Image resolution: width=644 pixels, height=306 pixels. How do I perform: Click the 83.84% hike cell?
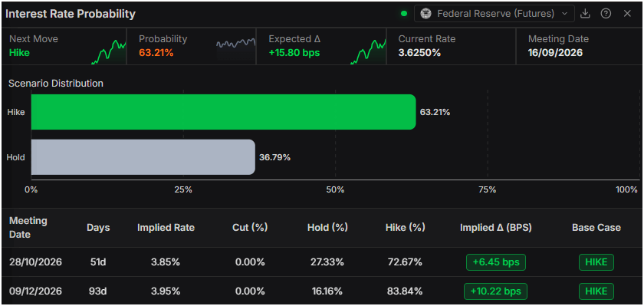405,291
